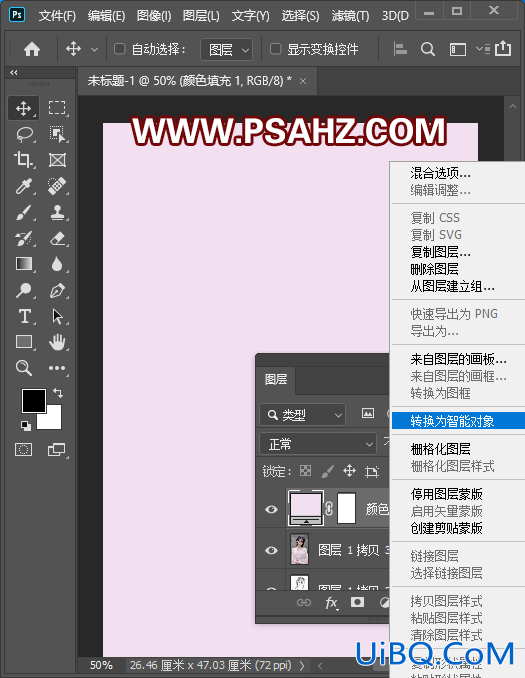525x678 pixels.
Task: Activate the Hand tool
Action: pos(57,342)
